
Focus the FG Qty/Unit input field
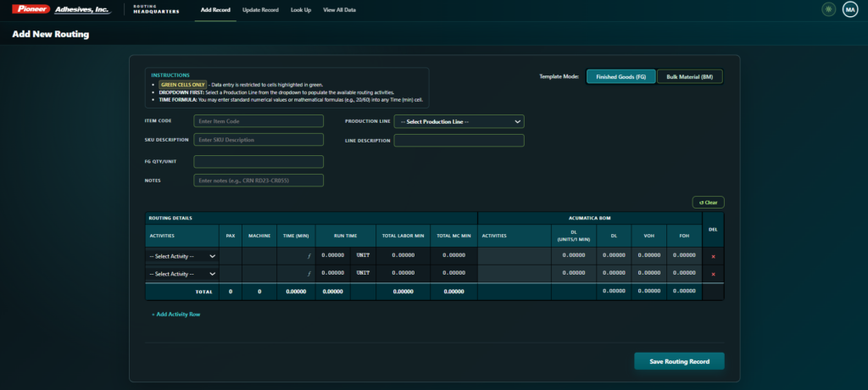coord(259,162)
